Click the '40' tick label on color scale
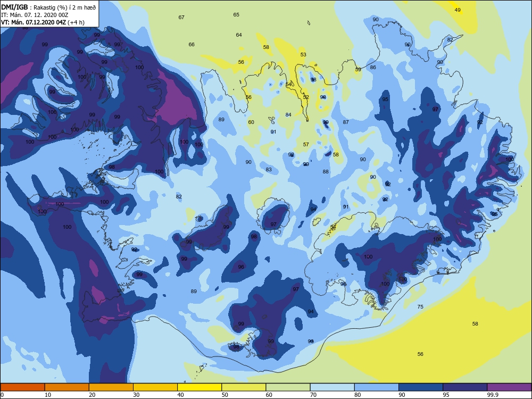Screen dimensions: 532x399 click(180, 395)
